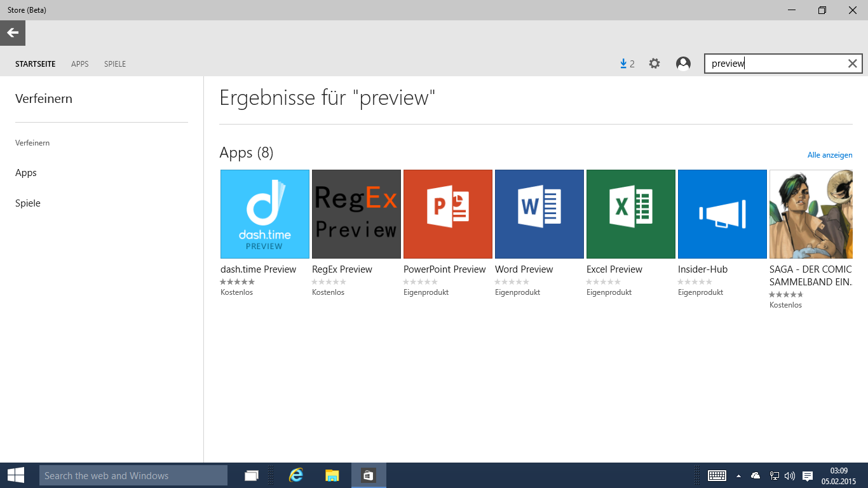The image size is (868, 488).
Task: Click 'Kostenlos' price under dash.time Preview
Action: 237,292
